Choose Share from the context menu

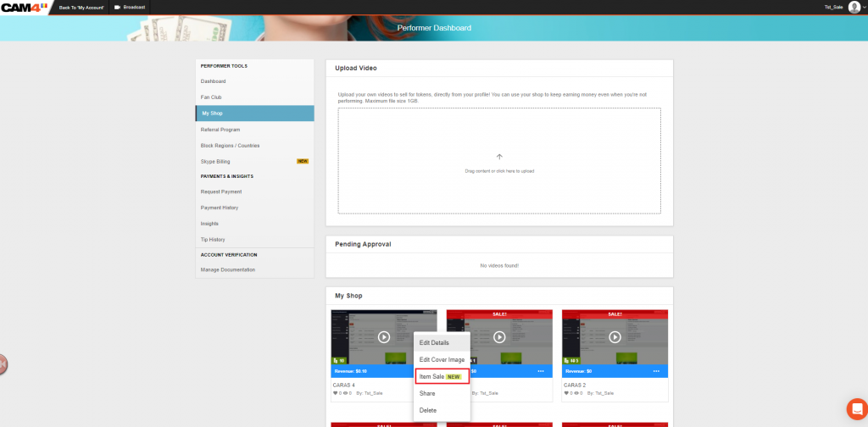(427, 393)
